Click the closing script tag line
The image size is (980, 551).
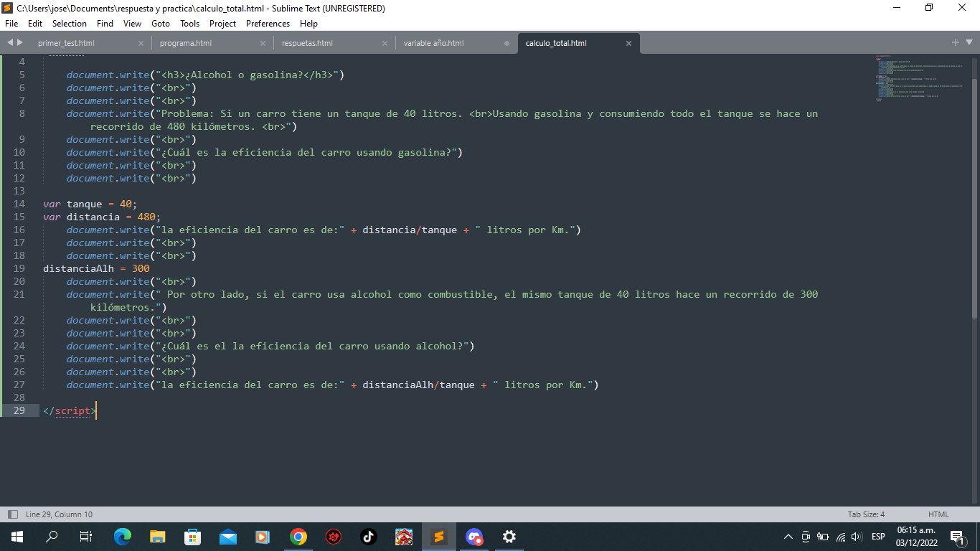tap(69, 410)
